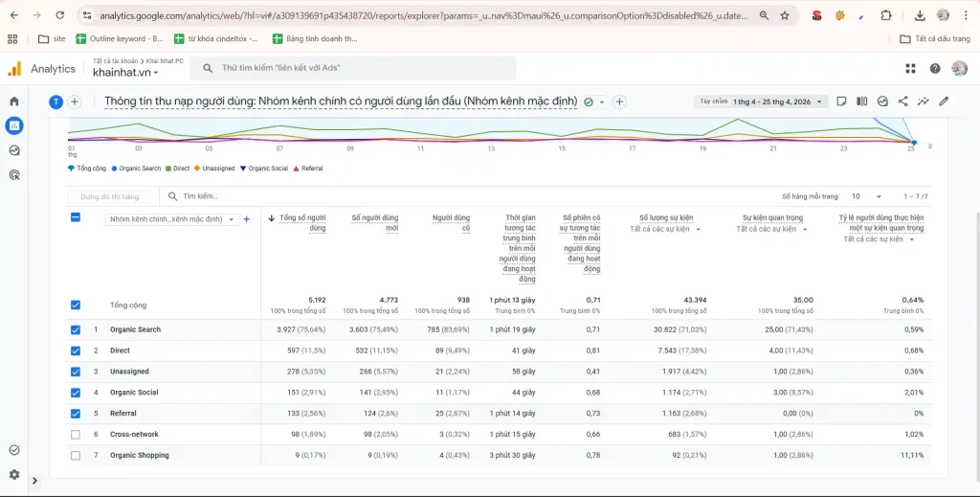Toggle the Referral chart legend entry
Image resolution: width=980 pixels, height=497 pixels.
(x=308, y=169)
